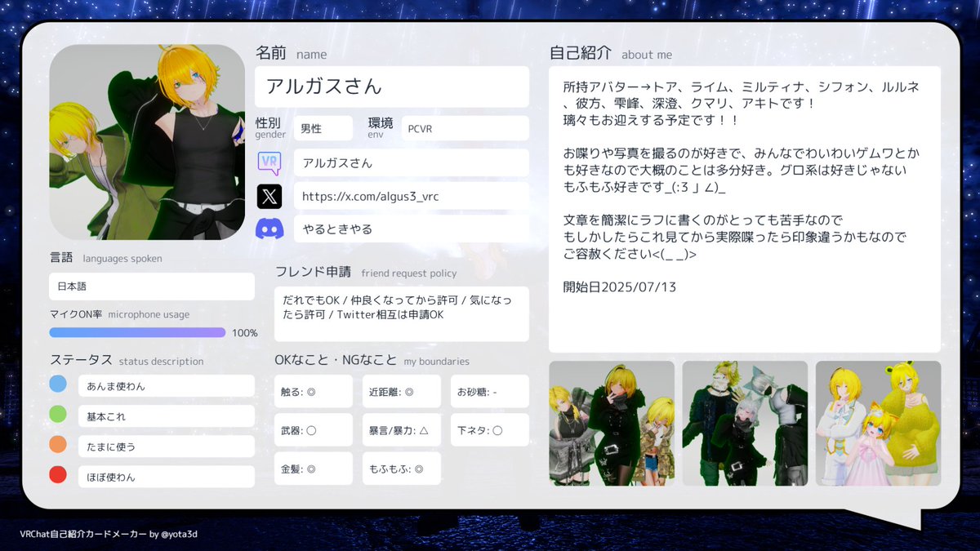Image resolution: width=980 pixels, height=551 pixels.
Task: Click the VRChat logo icon next to アルガスさん
Action: pos(269,162)
